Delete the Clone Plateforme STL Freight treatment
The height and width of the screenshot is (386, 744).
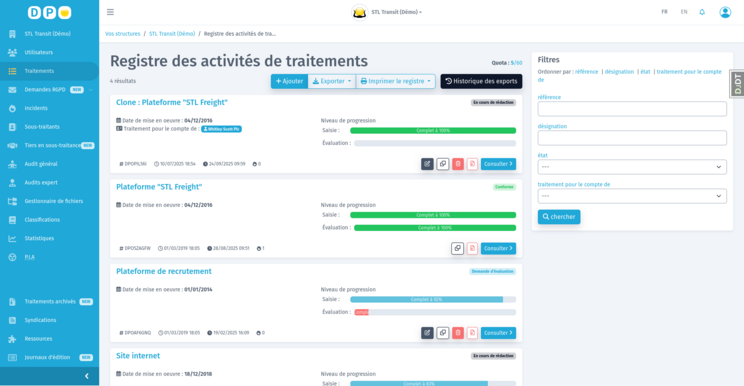tap(458, 164)
